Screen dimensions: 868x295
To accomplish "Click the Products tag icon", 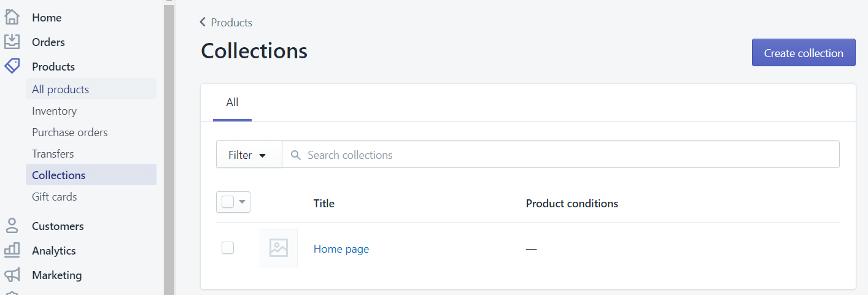I will pyautogui.click(x=12, y=66).
